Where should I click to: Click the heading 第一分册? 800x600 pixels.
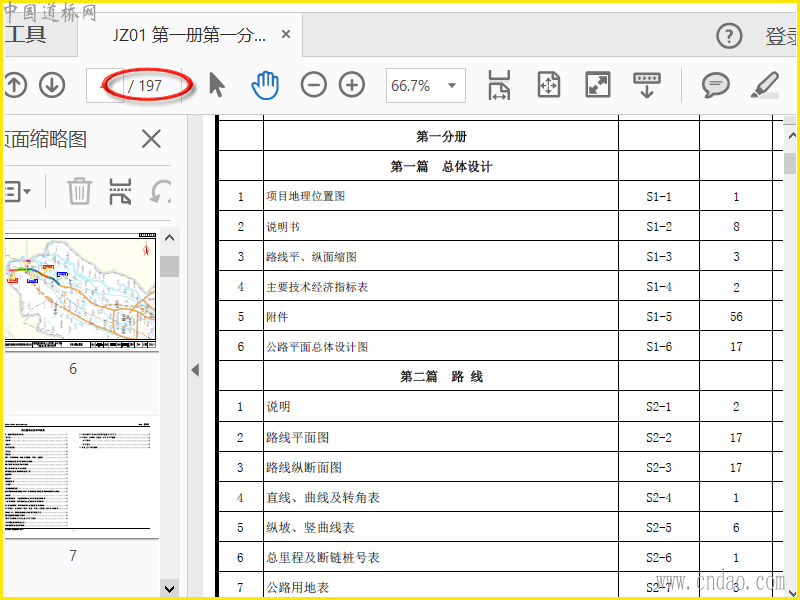click(x=441, y=136)
